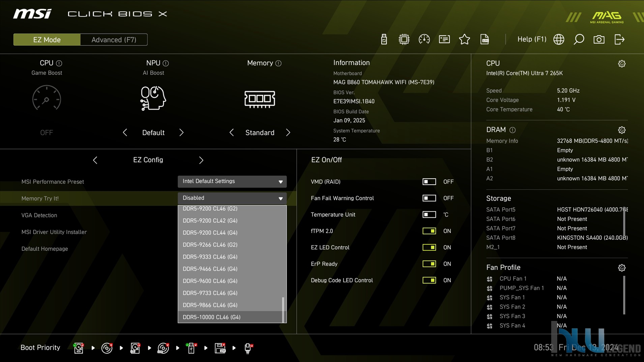The height and width of the screenshot is (362, 644).
Task: Open CPU settings gear icon
Action: point(622,64)
